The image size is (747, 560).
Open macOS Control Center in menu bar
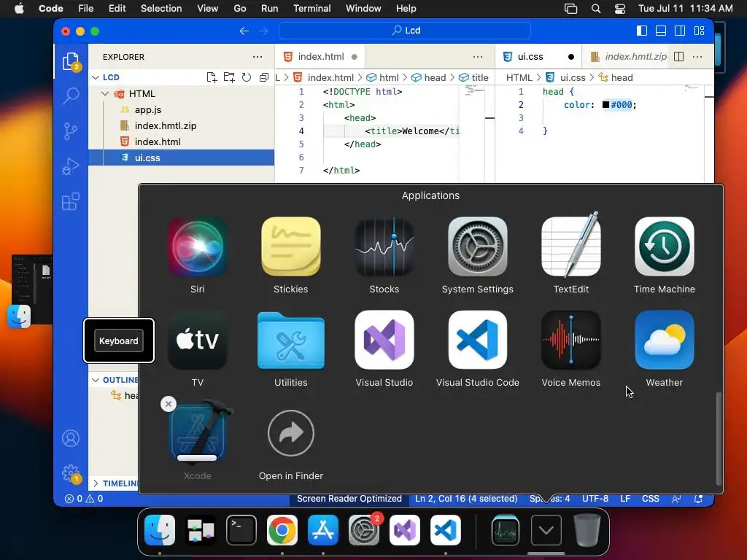click(620, 9)
